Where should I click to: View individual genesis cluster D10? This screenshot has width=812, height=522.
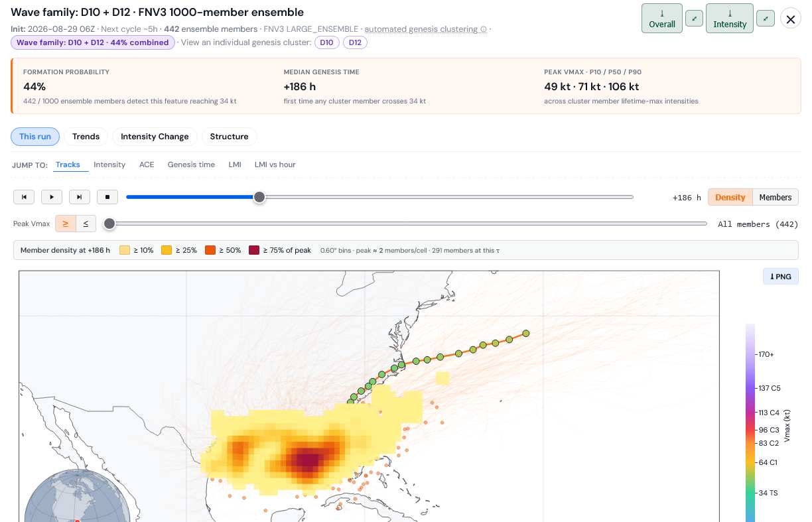[x=326, y=42]
